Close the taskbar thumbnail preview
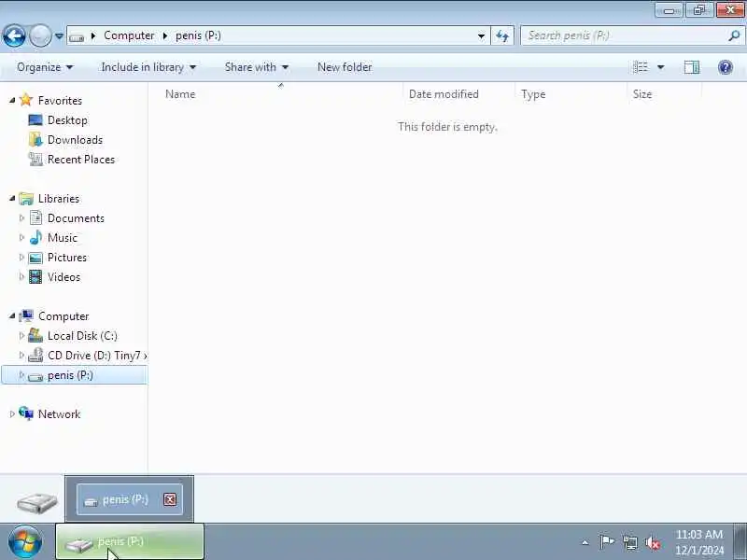The width and height of the screenshot is (747, 560). click(x=170, y=499)
